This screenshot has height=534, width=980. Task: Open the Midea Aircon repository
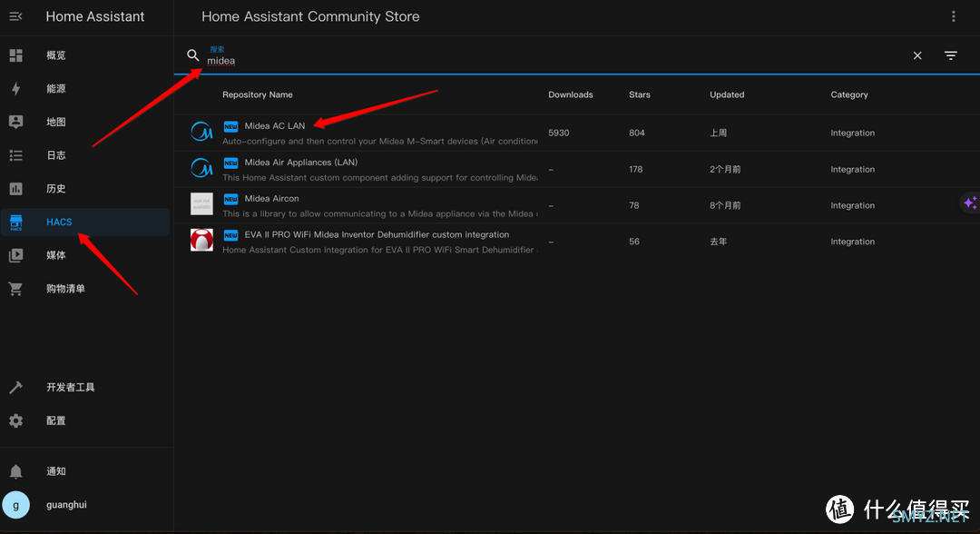pos(272,198)
